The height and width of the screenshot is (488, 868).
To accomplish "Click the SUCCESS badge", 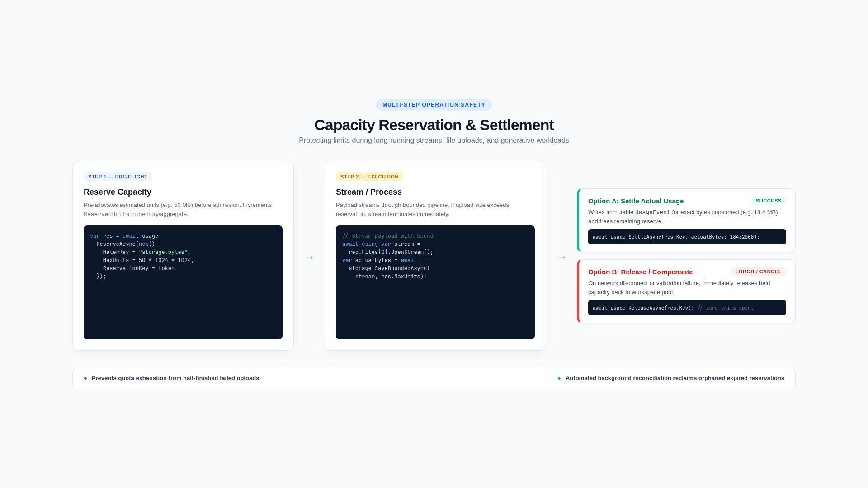I will [x=769, y=201].
